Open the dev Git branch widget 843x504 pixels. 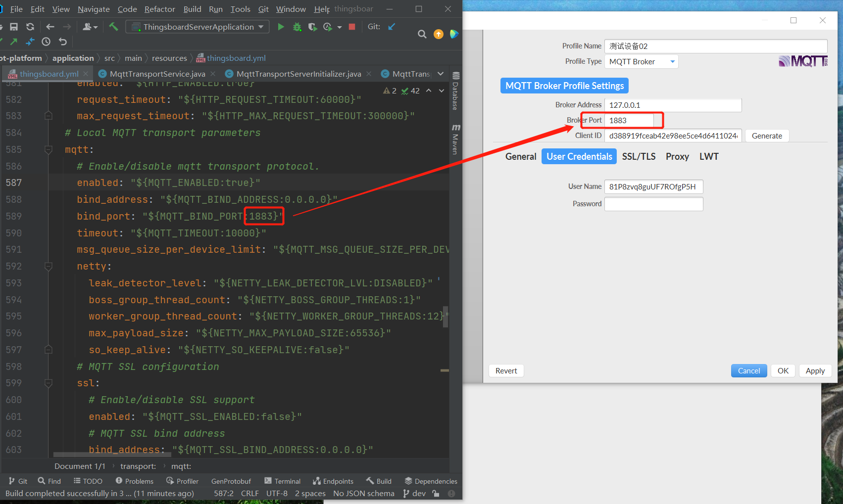414,493
